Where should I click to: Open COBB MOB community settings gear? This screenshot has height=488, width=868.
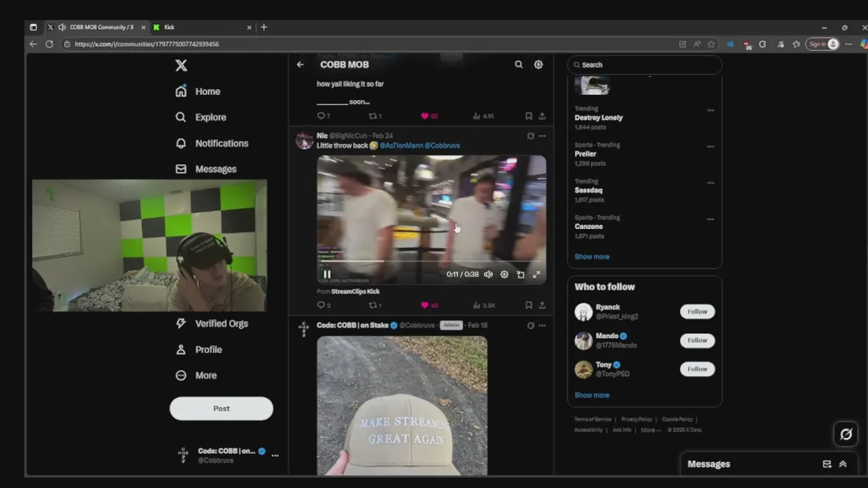(538, 64)
